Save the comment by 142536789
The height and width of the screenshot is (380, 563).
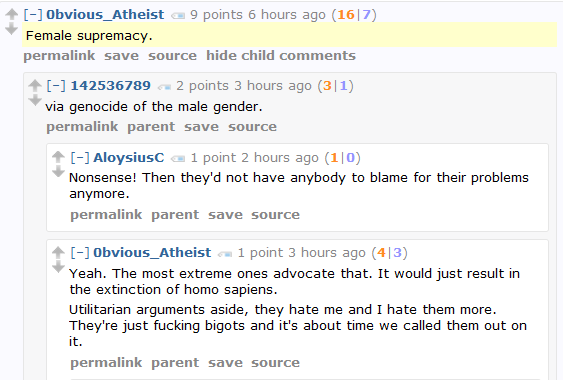201,127
